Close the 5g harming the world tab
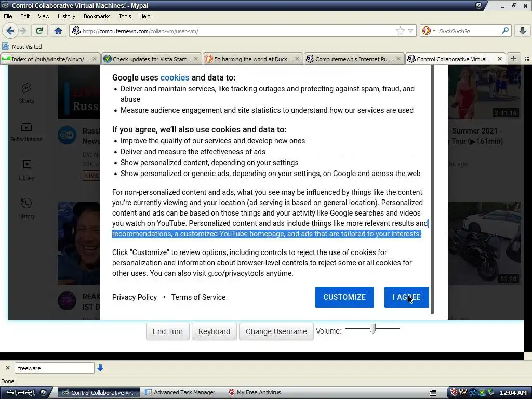The image size is (532, 399). 297,59
